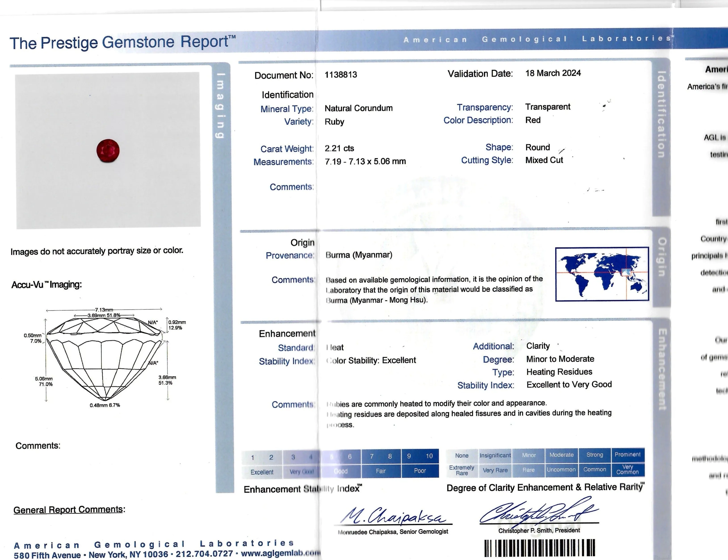
Task: Click the Round shape value
Action: coord(538,147)
